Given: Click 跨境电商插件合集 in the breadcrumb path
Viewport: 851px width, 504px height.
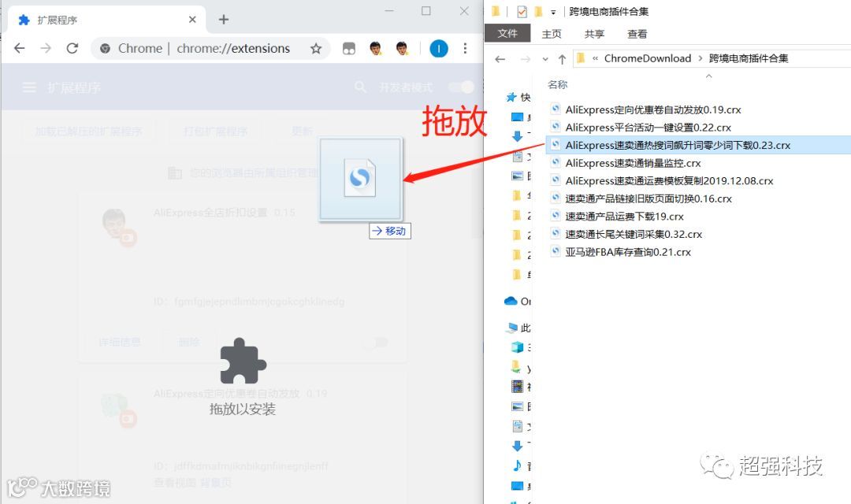Looking at the screenshot, I should tap(749, 58).
